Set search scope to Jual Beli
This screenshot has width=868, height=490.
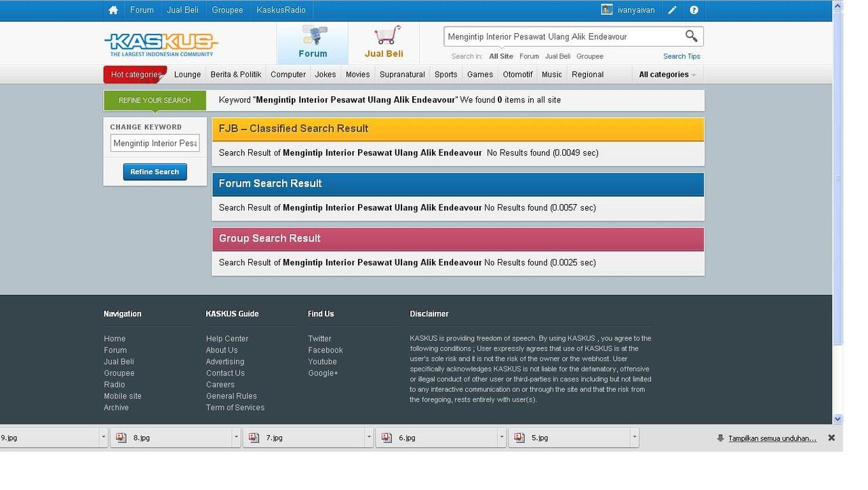point(557,56)
